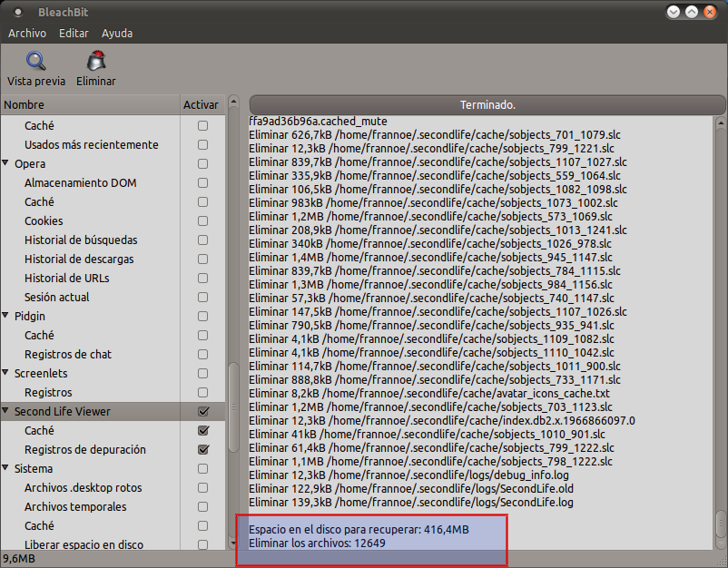Enable the Pidgin group checkbox
The image size is (728, 568).
click(x=202, y=316)
